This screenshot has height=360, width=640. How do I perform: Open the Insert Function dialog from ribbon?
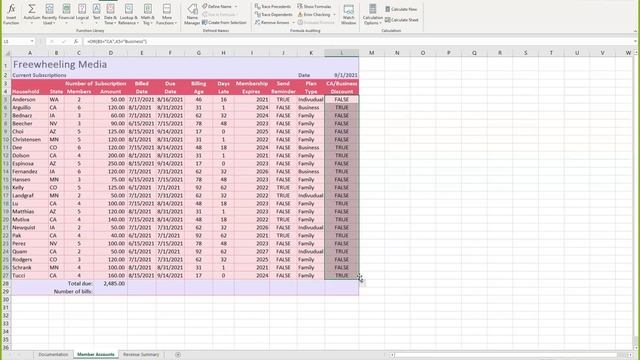11,14
